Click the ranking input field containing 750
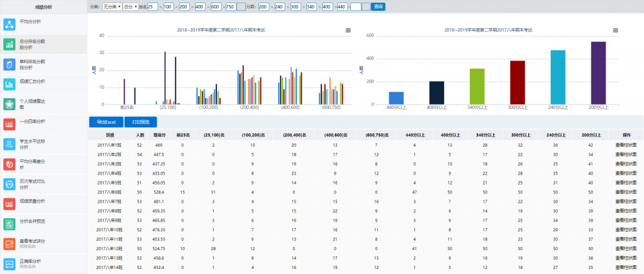Screen dimensions: 644x274 point(230,6)
